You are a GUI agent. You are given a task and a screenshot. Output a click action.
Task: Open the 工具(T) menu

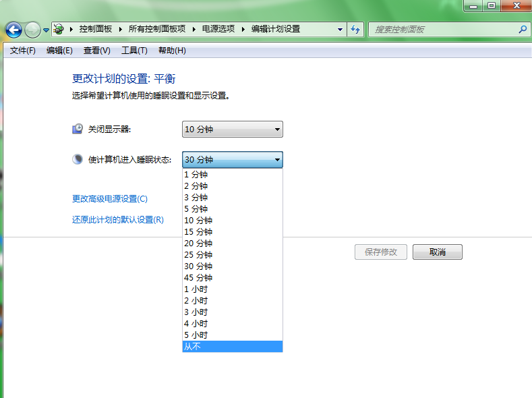(134, 51)
